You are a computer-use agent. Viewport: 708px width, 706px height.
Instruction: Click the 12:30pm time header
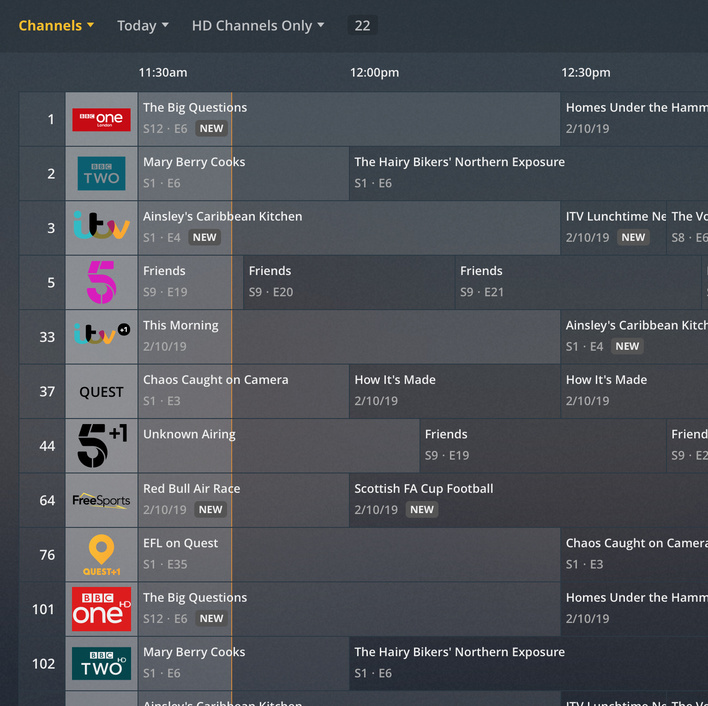(x=586, y=73)
